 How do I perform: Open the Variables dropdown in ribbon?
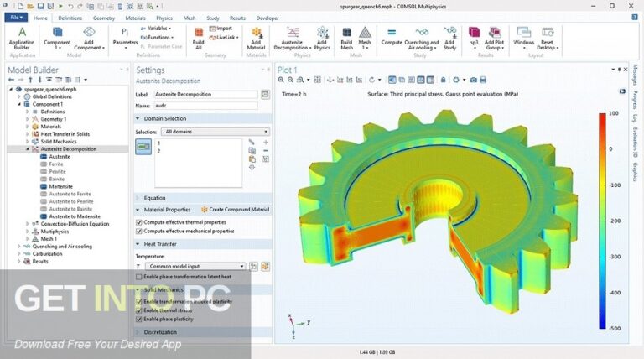click(x=156, y=29)
